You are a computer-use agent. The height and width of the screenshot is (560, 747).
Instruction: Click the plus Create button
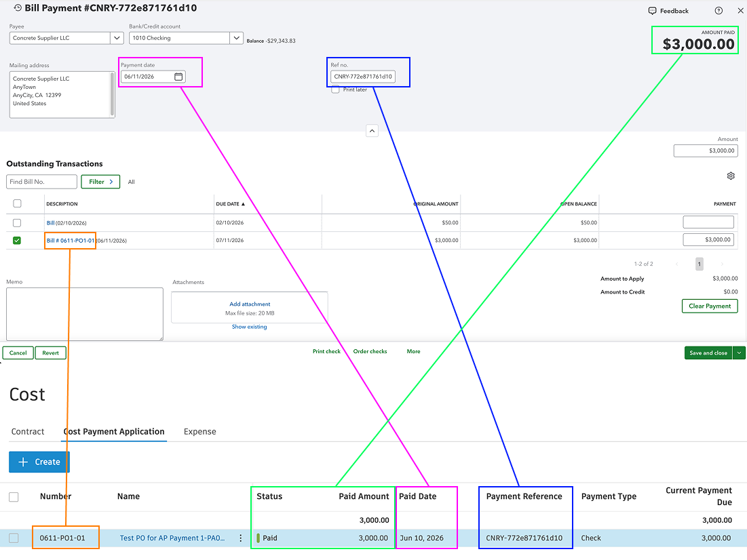39,462
